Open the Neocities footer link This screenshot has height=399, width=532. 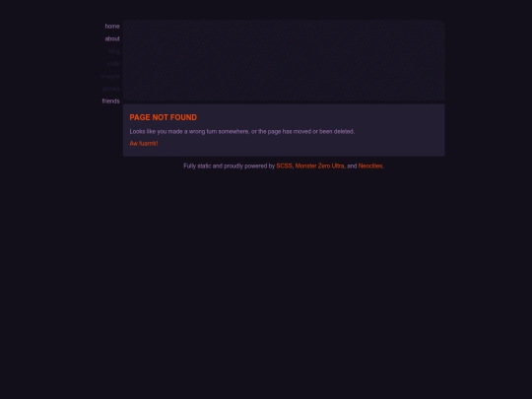(x=370, y=166)
